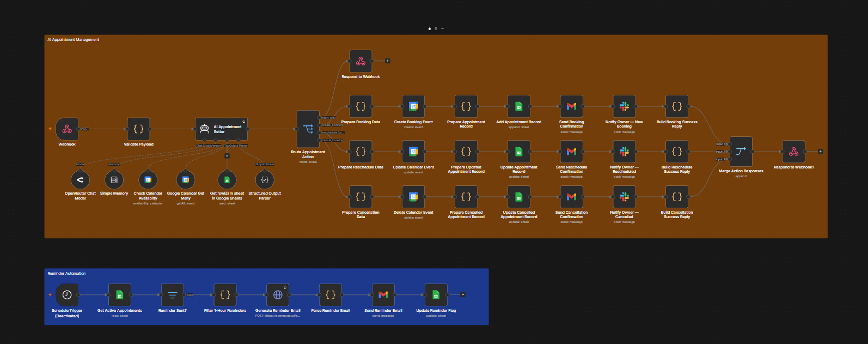Add node after Update Reminder Flag
This screenshot has width=868, height=344.
[x=463, y=295]
